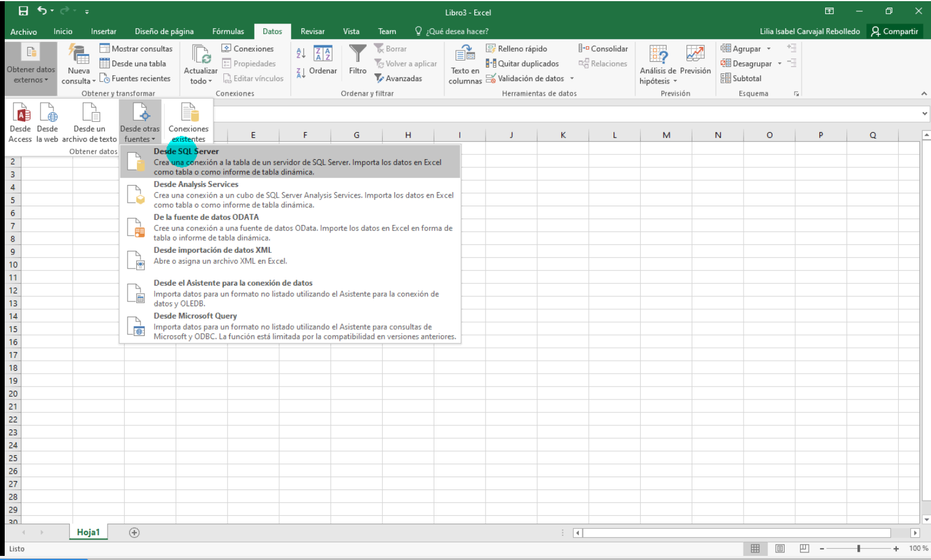Click the zoom slider handle
The width and height of the screenshot is (931, 560).
point(859,548)
